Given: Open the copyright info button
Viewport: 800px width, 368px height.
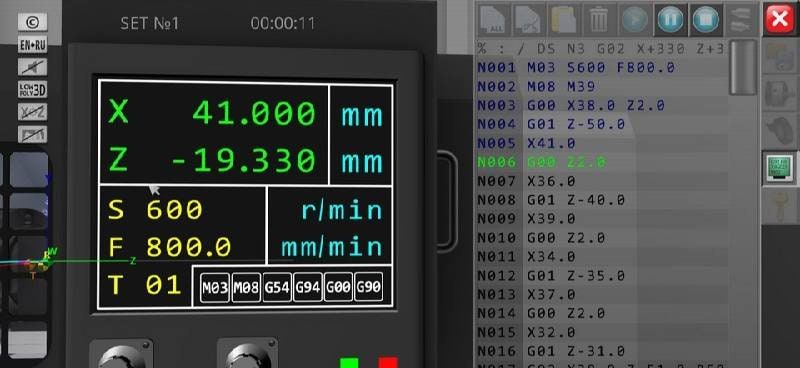Looking at the screenshot, I should [33, 22].
